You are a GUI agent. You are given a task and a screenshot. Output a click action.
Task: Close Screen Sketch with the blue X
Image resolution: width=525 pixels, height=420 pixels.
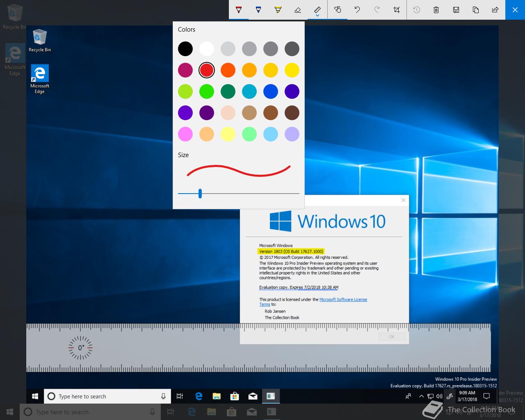click(x=515, y=9)
